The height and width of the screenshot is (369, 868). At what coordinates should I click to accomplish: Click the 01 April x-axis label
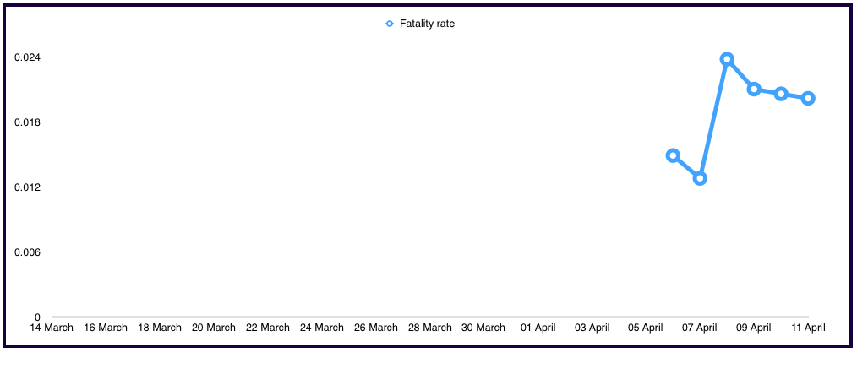538,328
